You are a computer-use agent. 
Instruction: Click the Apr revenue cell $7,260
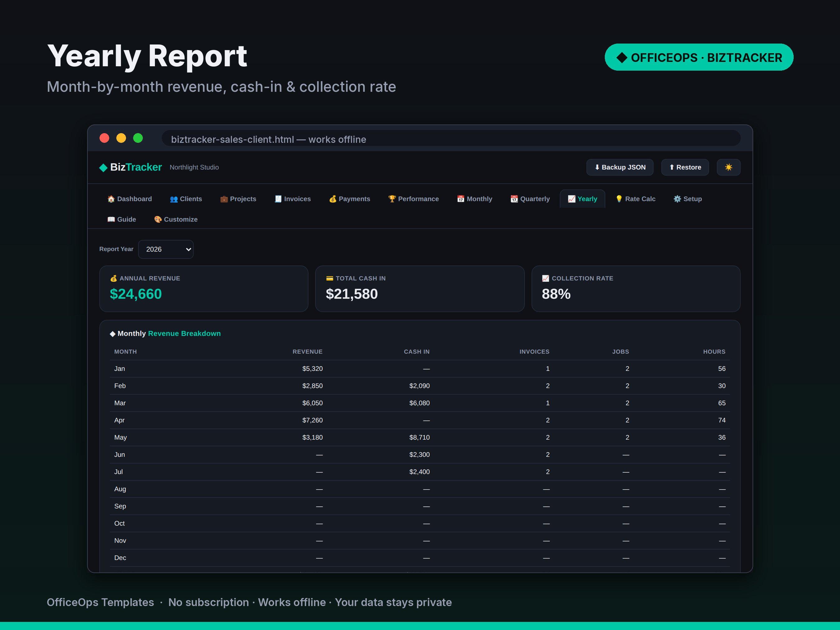(313, 420)
